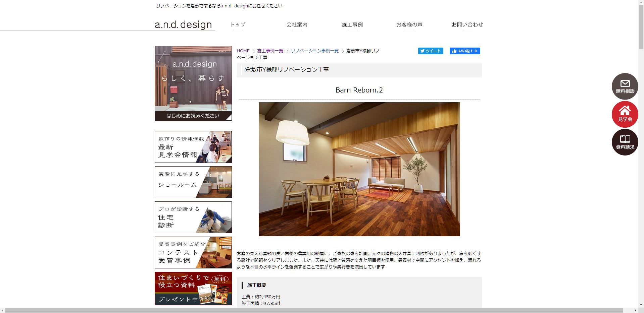Viewport: 644px width, 313px height.
Task: Open the 見学会 house icon button
Action: 625,114
